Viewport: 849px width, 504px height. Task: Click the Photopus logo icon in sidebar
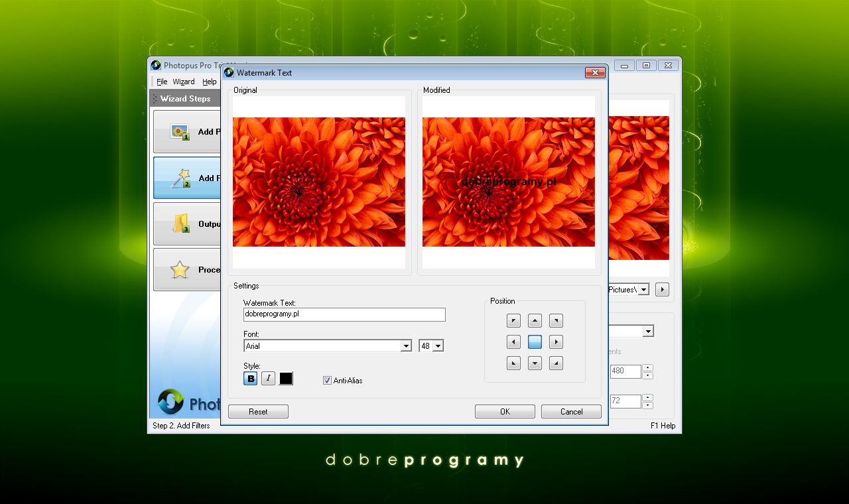tap(170, 402)
